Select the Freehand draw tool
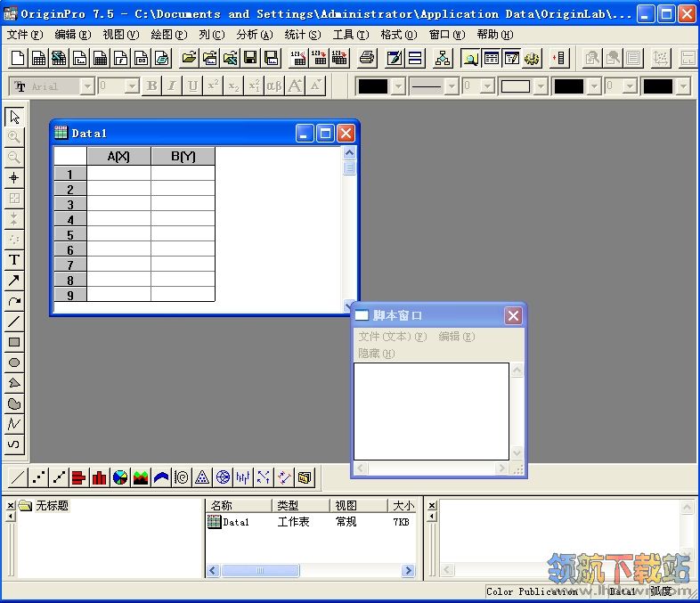Image resolution: width=700 pixels, height=603 pixels. click(14, 444)
